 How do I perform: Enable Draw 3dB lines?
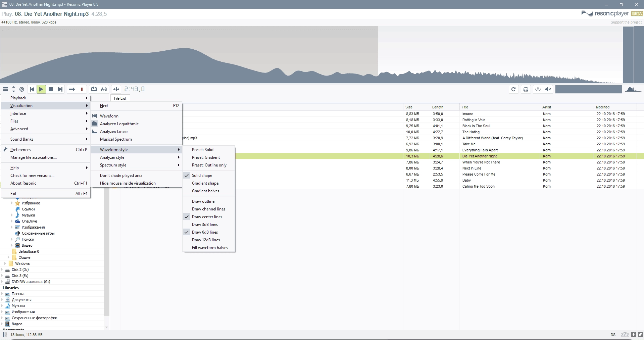pos(209,225)
